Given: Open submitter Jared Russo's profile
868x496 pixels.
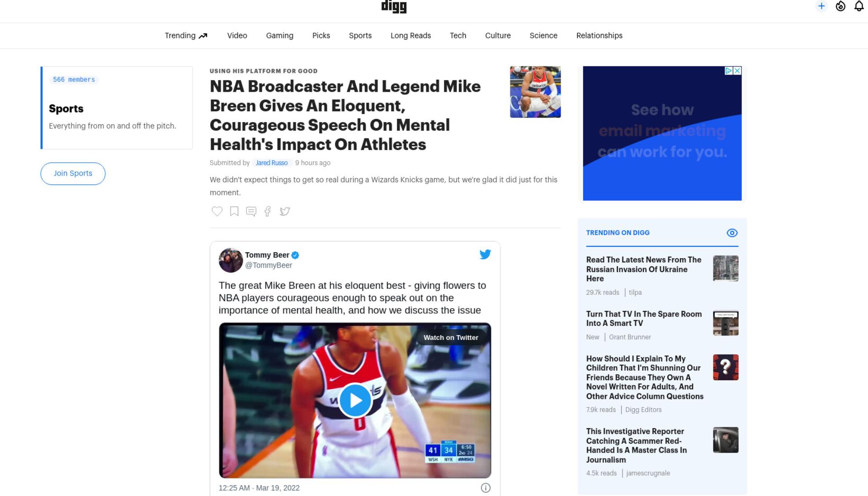Looking at the screenshot, I should 272,163.
